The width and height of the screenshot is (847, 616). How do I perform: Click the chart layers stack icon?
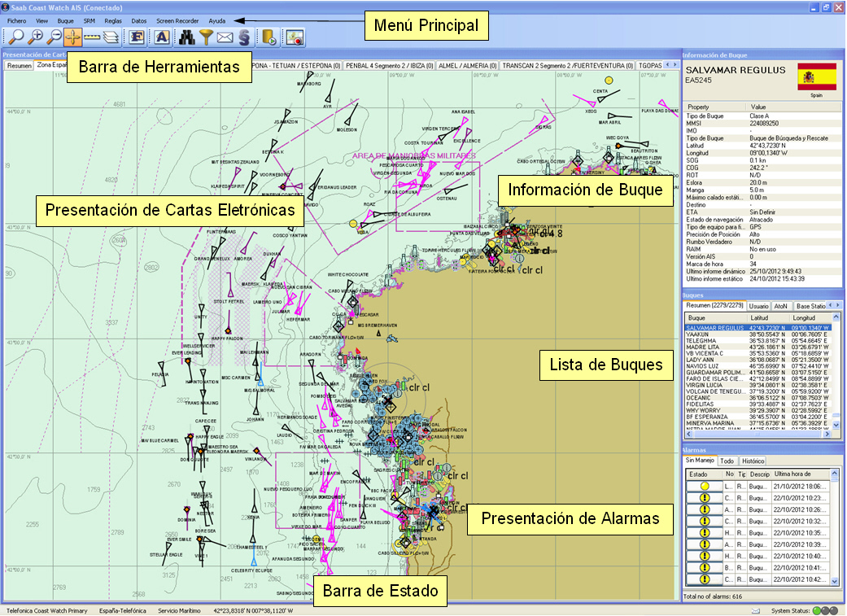[x=110, y=36]
